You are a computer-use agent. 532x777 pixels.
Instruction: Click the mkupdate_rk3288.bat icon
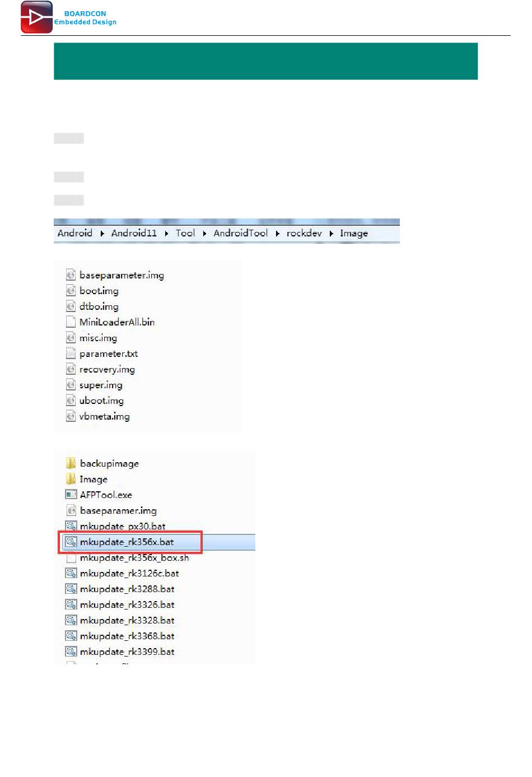pos(71,589)
